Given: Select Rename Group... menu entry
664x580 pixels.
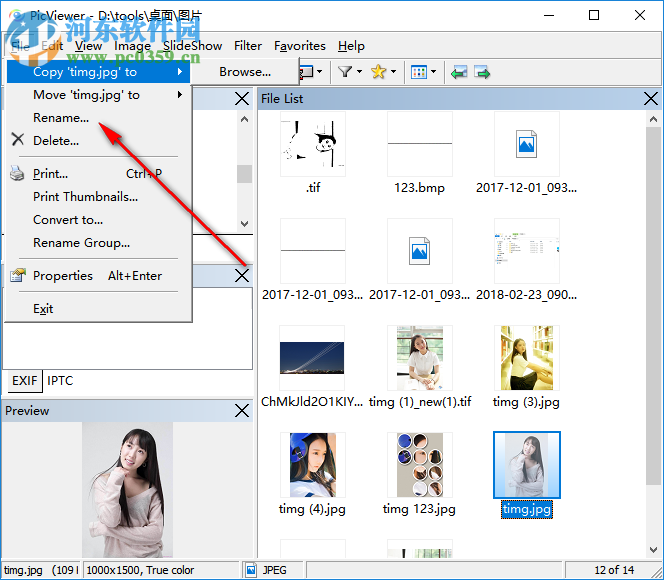Looking at the screenshot, I should coord(98,243).
